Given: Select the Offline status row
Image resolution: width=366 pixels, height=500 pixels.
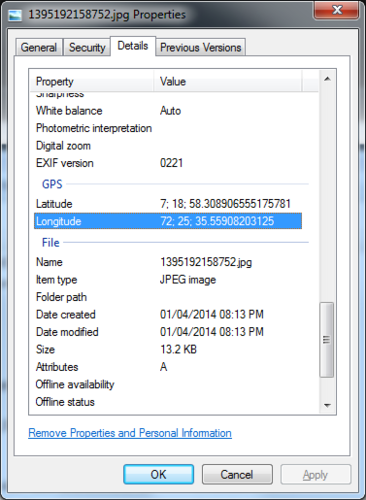Looking at the screenshot, I should point(168,402).
